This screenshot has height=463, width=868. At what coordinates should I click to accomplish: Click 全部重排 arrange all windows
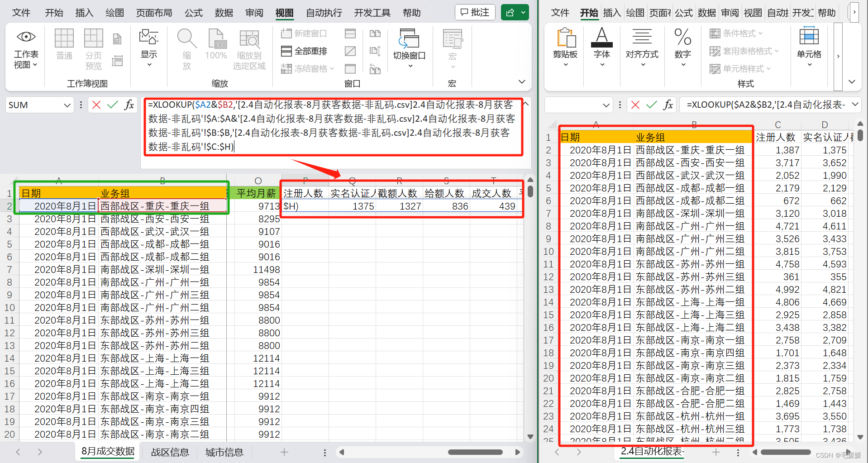click(304, 51)
